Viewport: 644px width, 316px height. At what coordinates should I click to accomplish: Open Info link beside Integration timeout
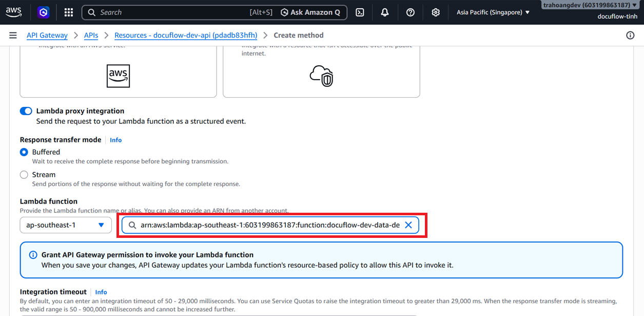click(x=101, y=292)
